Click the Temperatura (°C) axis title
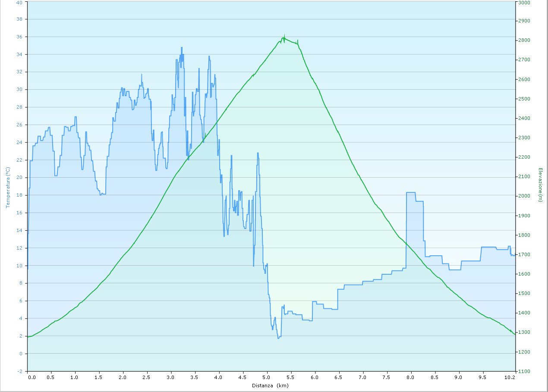This screenshot has height=392, width=548. point(8,187)
